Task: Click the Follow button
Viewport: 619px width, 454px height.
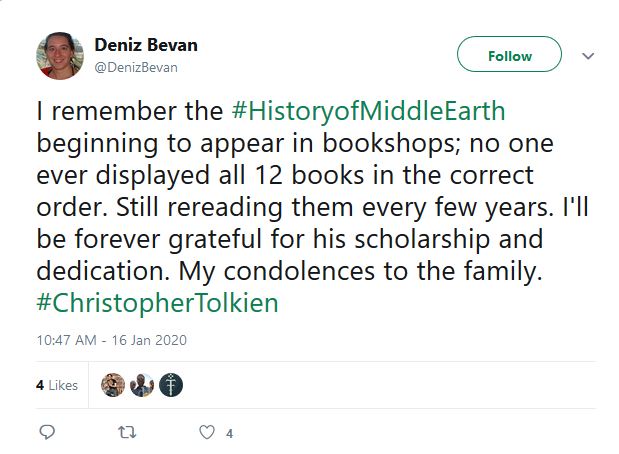Action: click(509, 56)
